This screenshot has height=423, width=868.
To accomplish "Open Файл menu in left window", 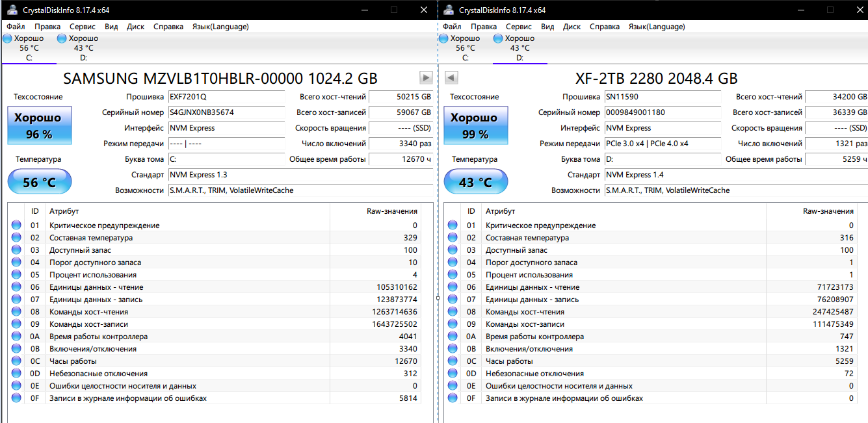I will point(16,27).
